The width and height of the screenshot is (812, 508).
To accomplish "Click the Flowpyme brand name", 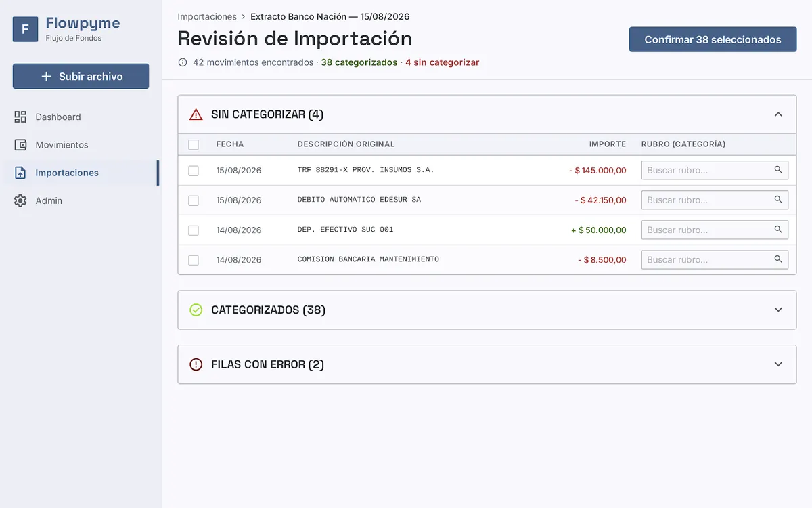I will 83,23.
